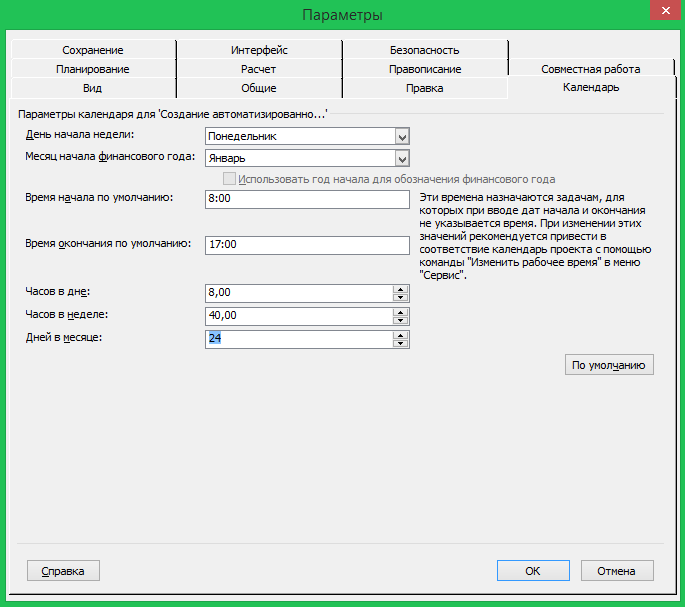Viewport: 685px width, 607px height.
Task: Toggle the financial year start checkbox
Action: pyautogui.click(x=231, y=179)
